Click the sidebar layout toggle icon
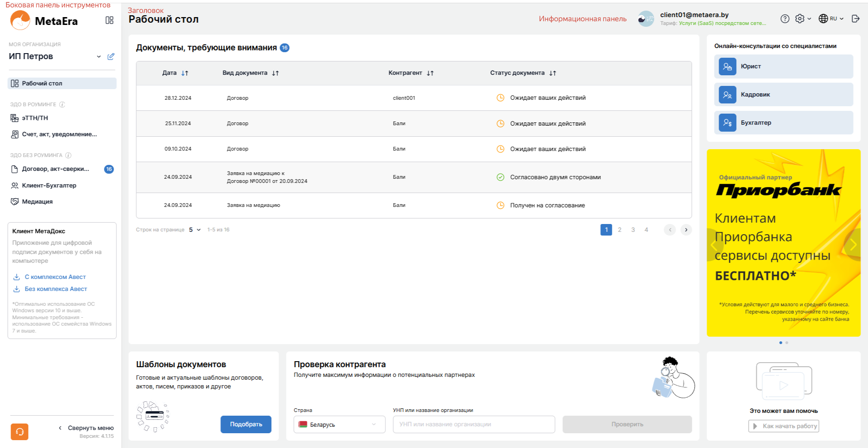The height and width of the screenshot is (448, 868). coord(109,20)
